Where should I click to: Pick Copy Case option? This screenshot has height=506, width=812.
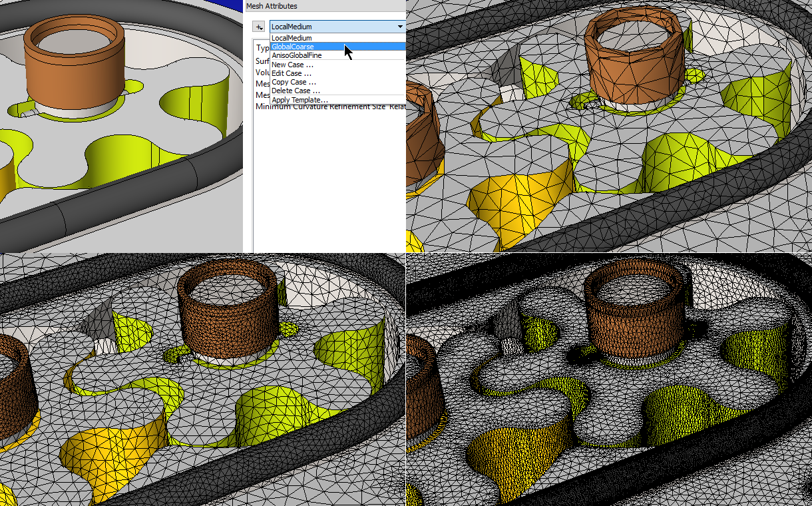pos(294,82)
